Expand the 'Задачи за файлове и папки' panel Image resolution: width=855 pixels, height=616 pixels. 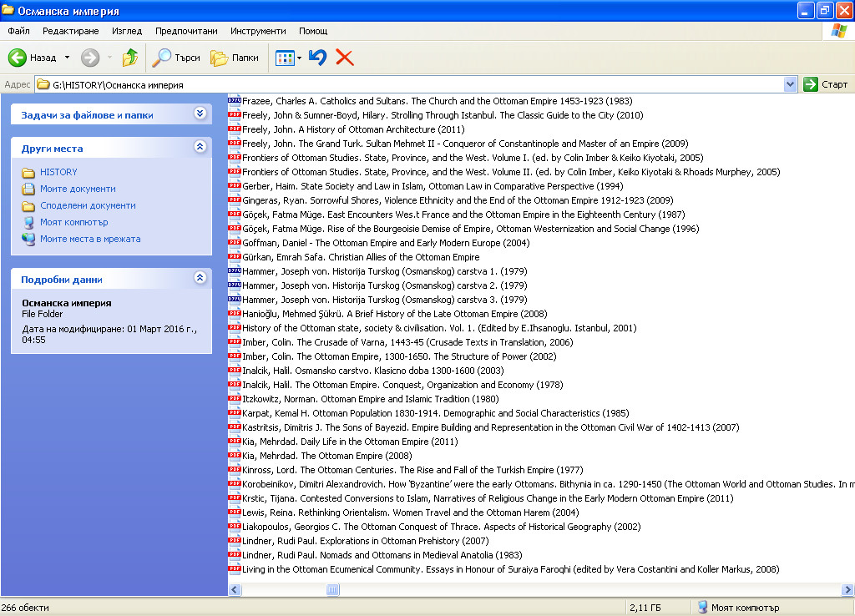point(200,114)
